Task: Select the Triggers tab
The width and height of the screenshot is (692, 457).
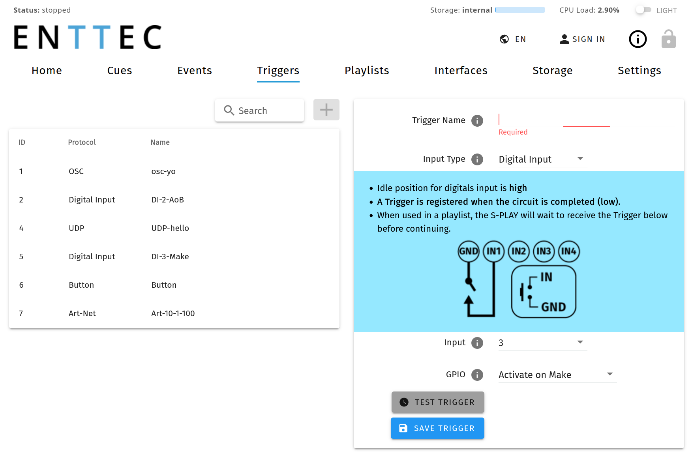Action: pyautogui.click(x=278, y=71)
